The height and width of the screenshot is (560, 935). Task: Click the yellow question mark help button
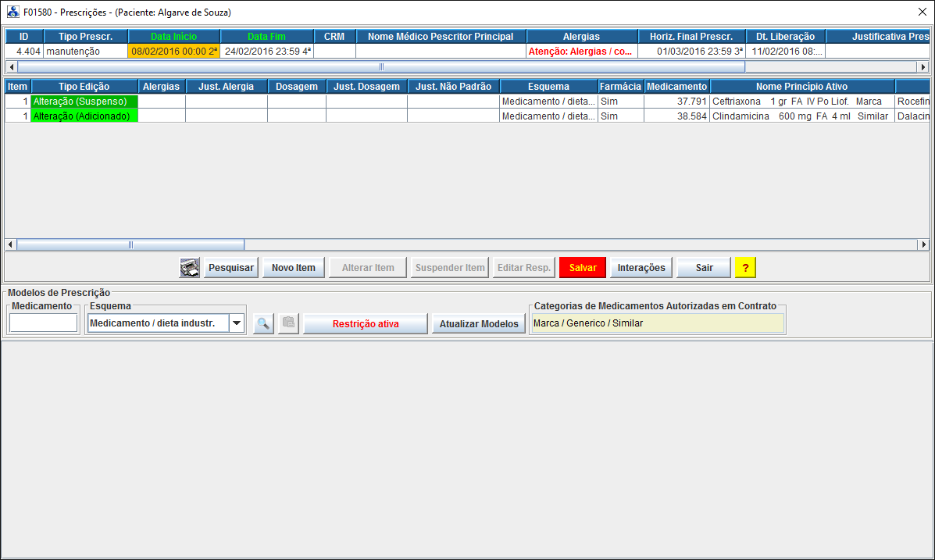745,268
